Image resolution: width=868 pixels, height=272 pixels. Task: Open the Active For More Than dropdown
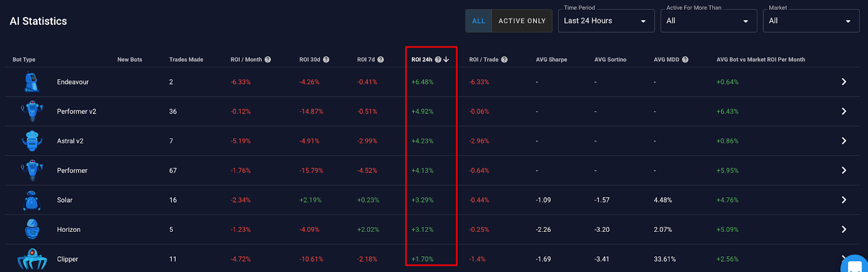tap(709, 21)
